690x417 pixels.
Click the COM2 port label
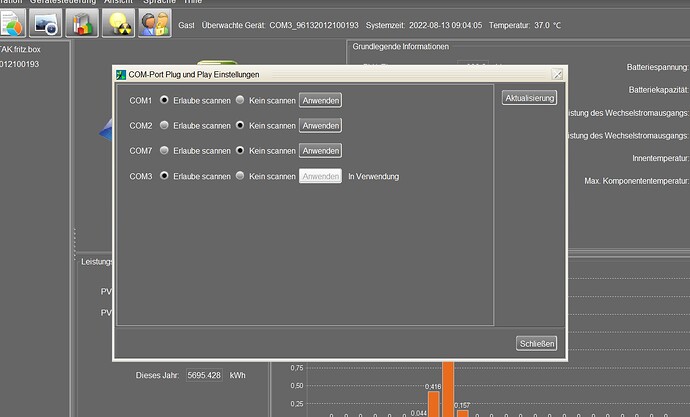(x=140, y=126)
